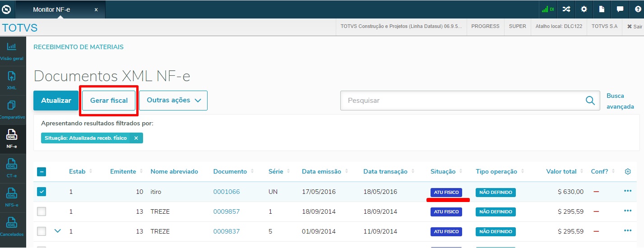This screenshot has width=644, height=248.
Task: Open the chat bubble icon in top bar
Action: [620, 9]
